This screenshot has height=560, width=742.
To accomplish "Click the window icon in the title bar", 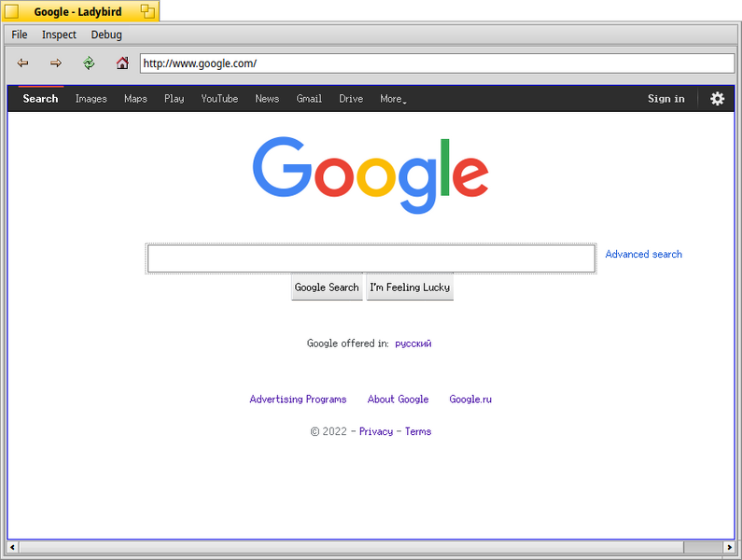I will point(11,11).
